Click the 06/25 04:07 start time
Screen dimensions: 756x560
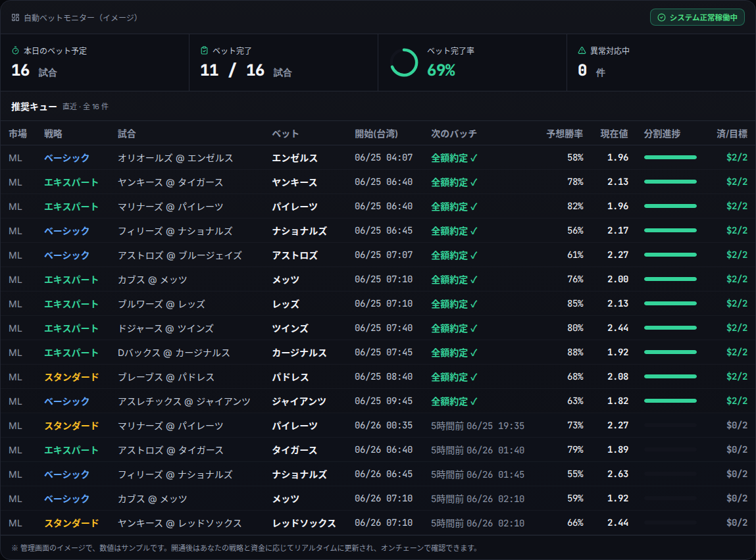[x=384, y=157]
